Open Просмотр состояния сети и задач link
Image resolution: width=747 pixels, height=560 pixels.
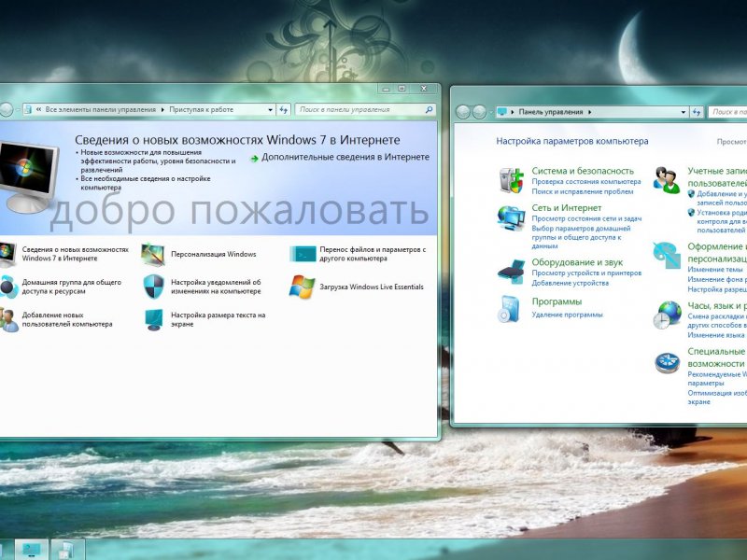pyautogui.click(x=586, y=218)
